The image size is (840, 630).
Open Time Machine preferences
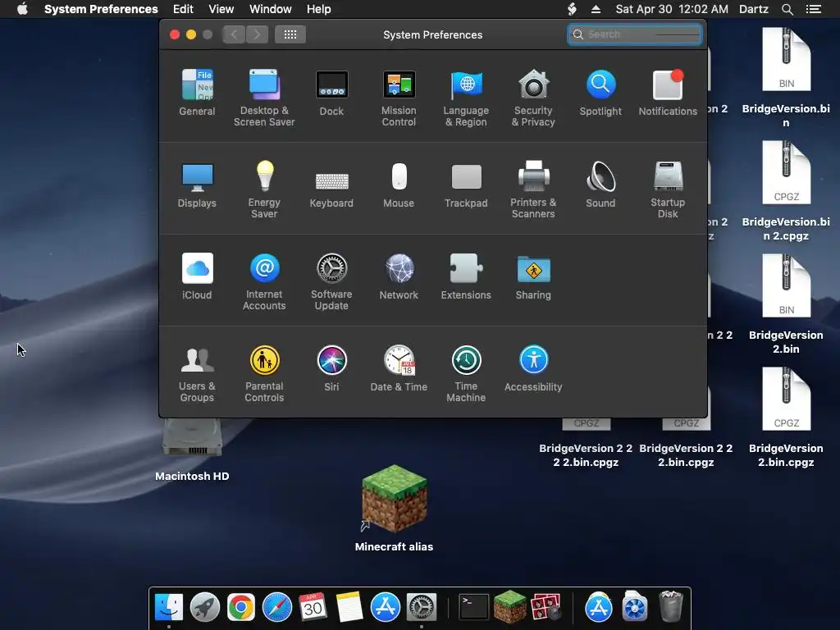(466, 374)
